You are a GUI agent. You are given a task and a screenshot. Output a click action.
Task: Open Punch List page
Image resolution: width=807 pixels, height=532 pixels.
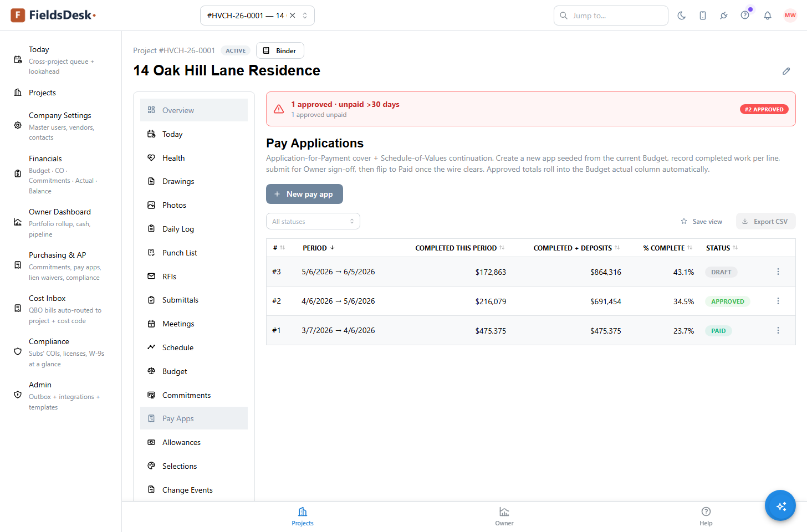pyautogui.click(x=194, y=253)
